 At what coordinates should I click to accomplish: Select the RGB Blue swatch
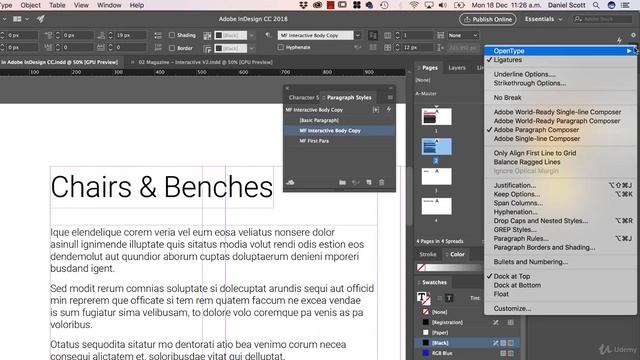(x=467, y=353)
